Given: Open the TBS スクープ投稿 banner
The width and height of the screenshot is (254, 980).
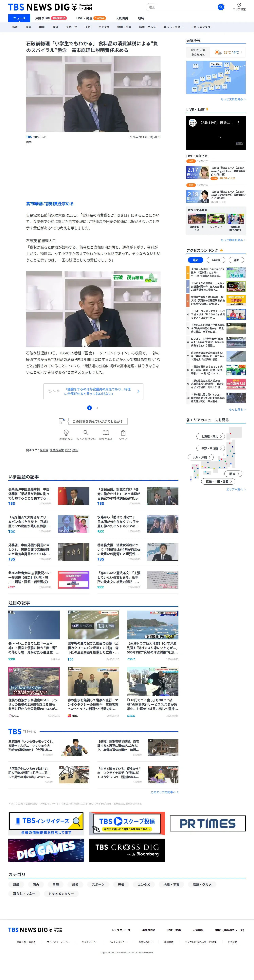Looking at the screenshot, I should (x=127, y=823).
